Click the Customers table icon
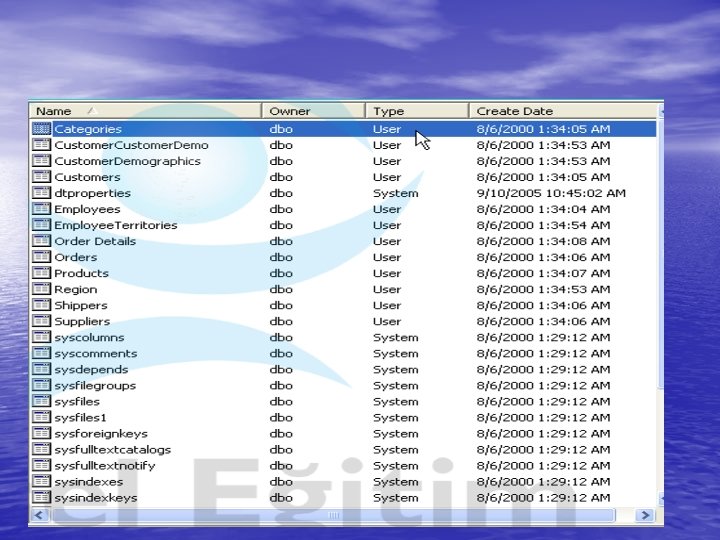720x540 pixels. tap(41, 177)
